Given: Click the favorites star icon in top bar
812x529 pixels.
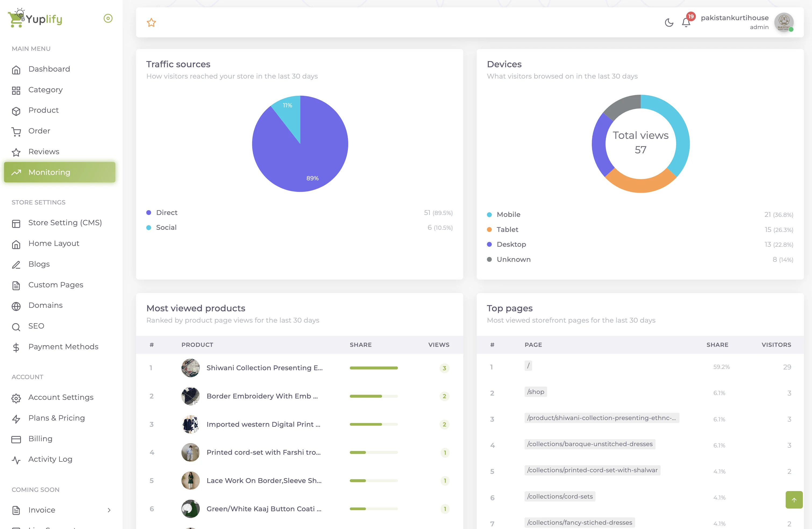Looking at the screenshot, I should click(x=151, y=23).
